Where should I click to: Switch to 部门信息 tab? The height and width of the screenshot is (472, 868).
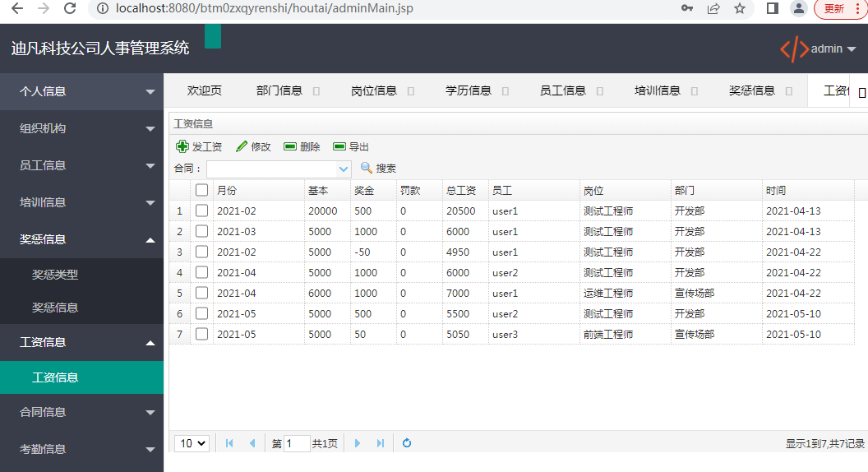tap(279, 90)
